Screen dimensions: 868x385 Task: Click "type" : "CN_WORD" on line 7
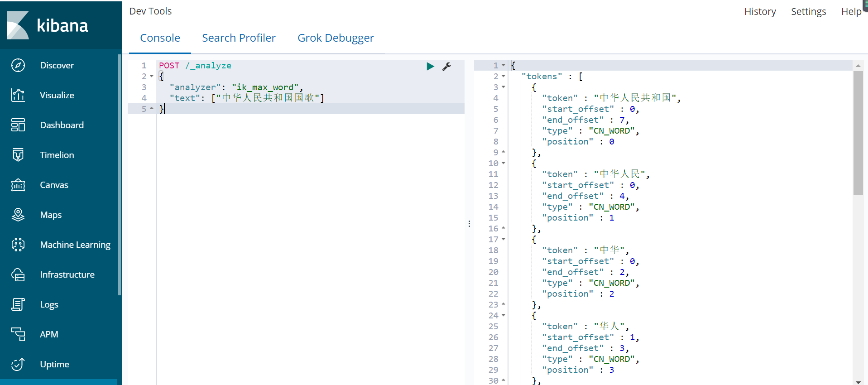tap(591, 131)
